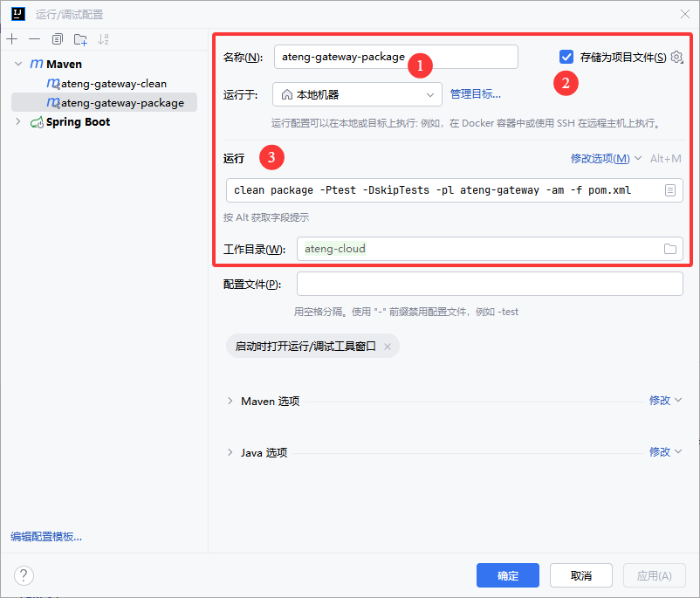Click the sort configurations alphabetically icon

[104, 39]
